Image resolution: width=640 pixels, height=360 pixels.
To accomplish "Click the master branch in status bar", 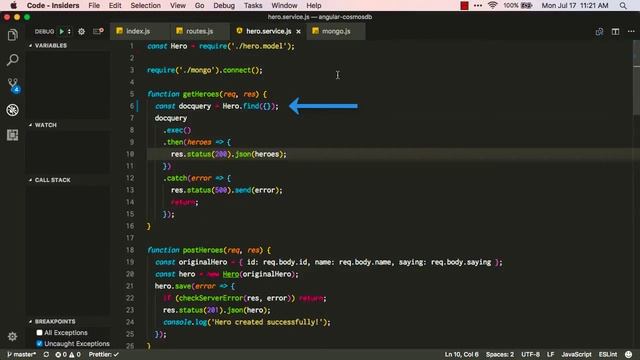I will (x=21, y=355).
